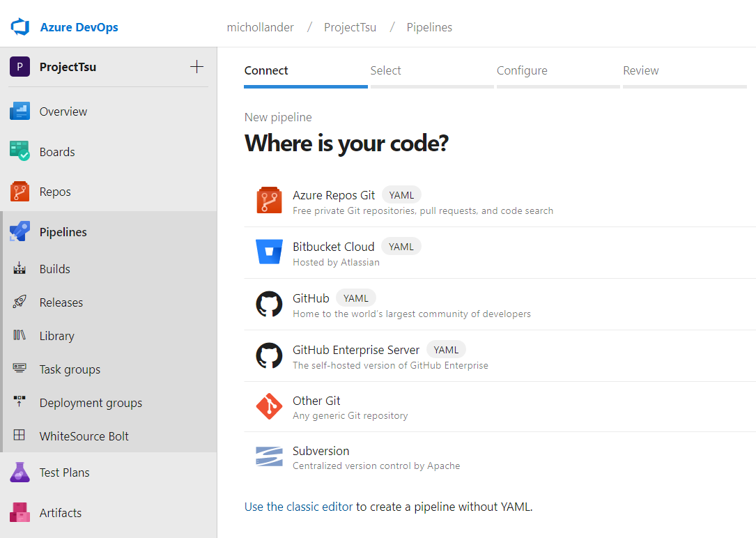Choose Bitbucket Cloud as code source

(333, 247)
